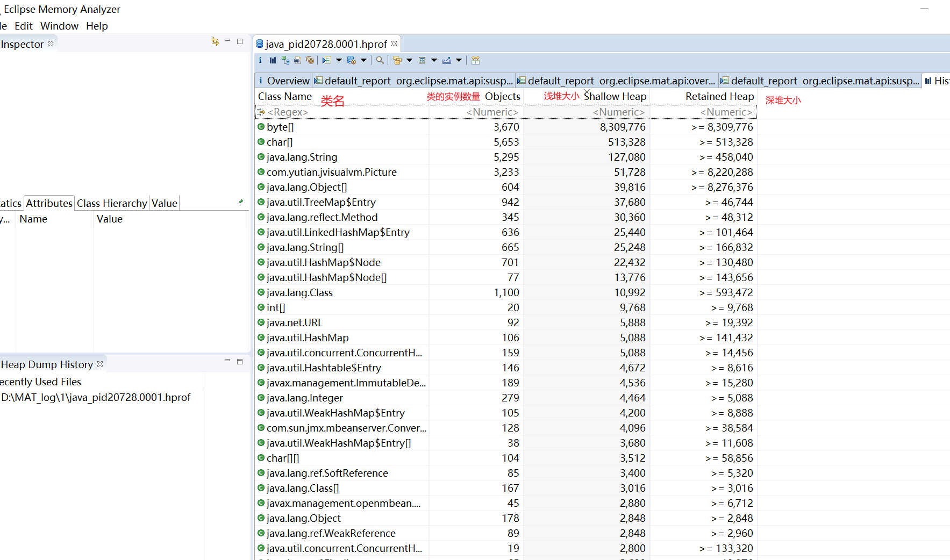
Task: Toggle the pin icon in Inspector panel
Action: click(241, 202)
